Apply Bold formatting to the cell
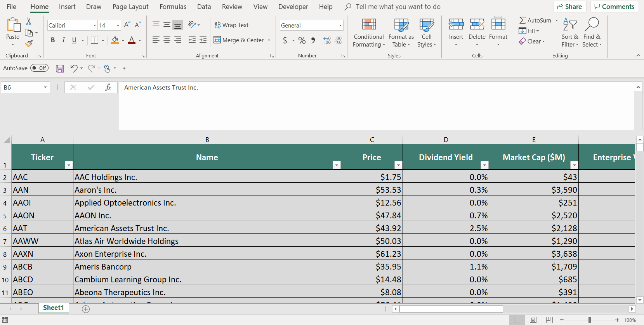Screen dimensions: 644x325 click(53, 40)
